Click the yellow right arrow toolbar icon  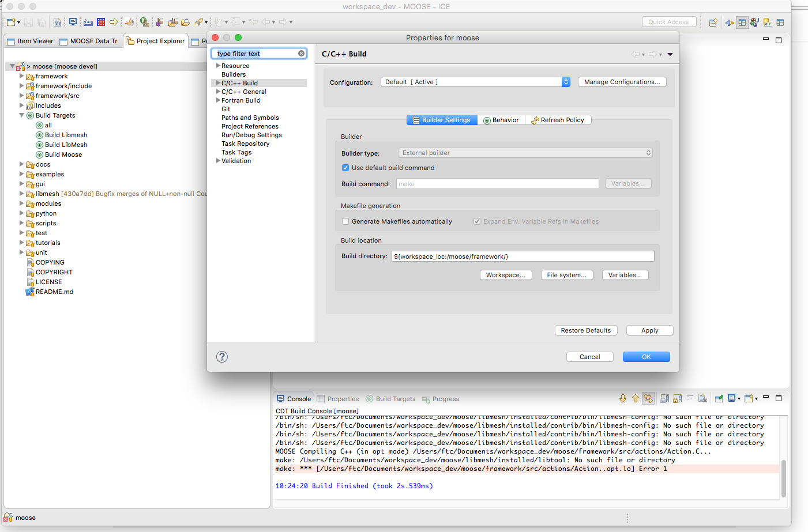click(x=114, y=22)
